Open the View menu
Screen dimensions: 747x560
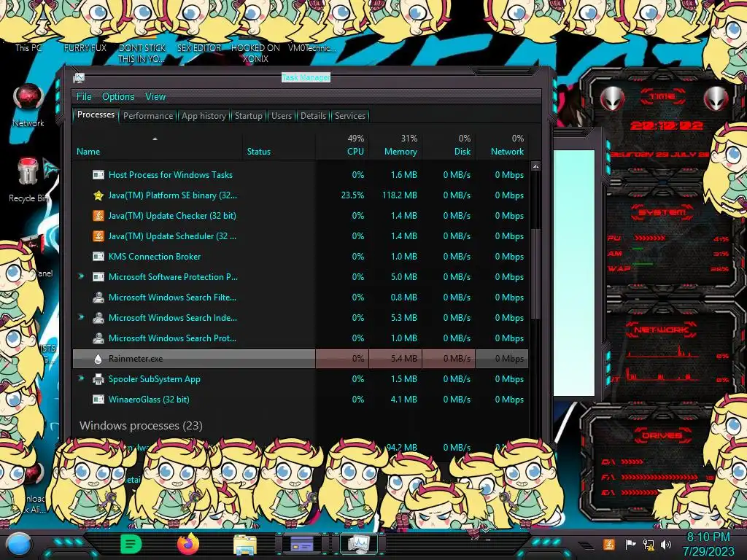pyautogui.click(x=155, y=97)
